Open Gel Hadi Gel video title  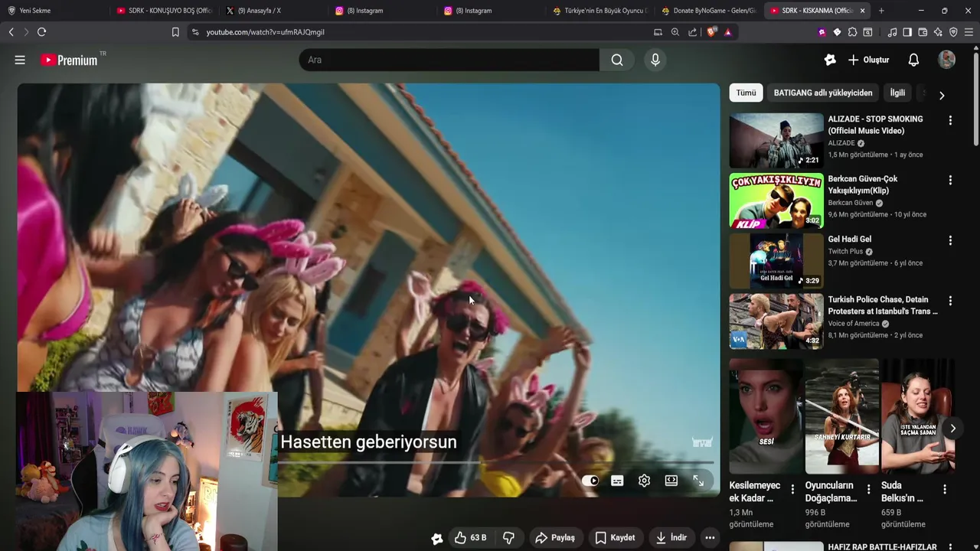[x=849, y=239]
